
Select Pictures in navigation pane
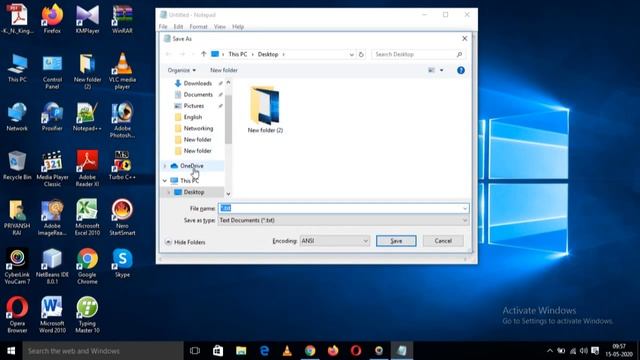click(193, 106)
